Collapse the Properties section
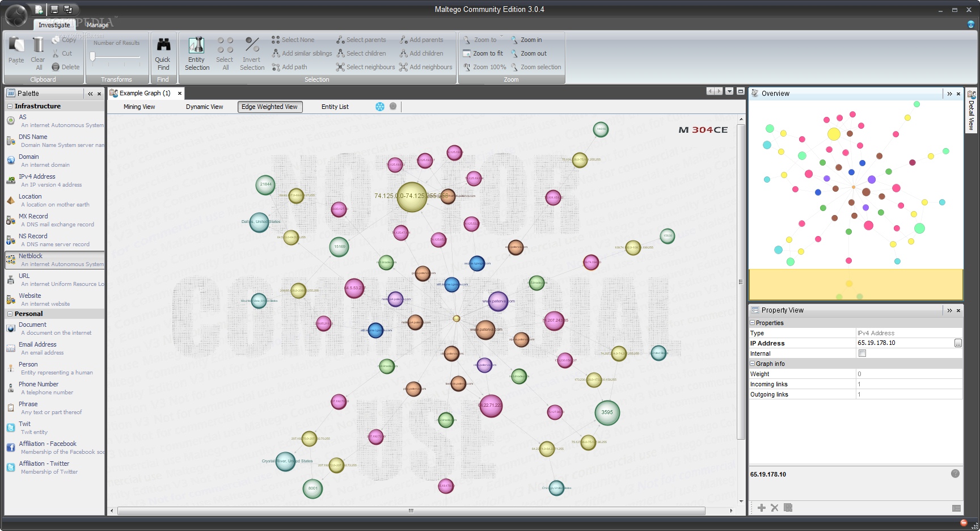The image size is (980, 531). [753, 323]
